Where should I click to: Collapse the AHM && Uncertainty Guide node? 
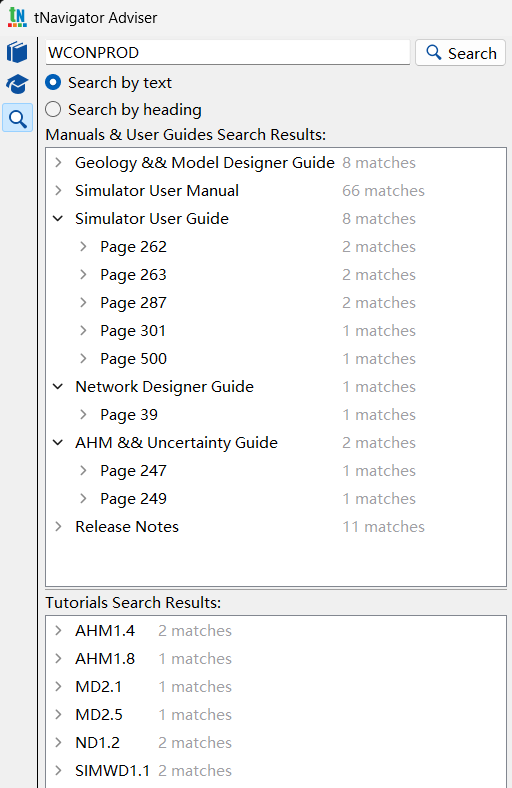[58, 443]
